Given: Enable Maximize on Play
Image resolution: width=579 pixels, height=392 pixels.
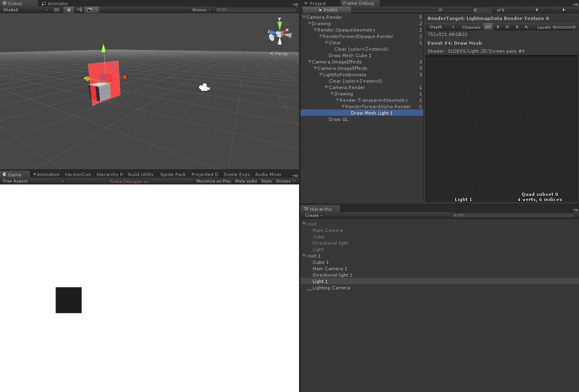Looking at the screenshot, I should click(214, 181).
